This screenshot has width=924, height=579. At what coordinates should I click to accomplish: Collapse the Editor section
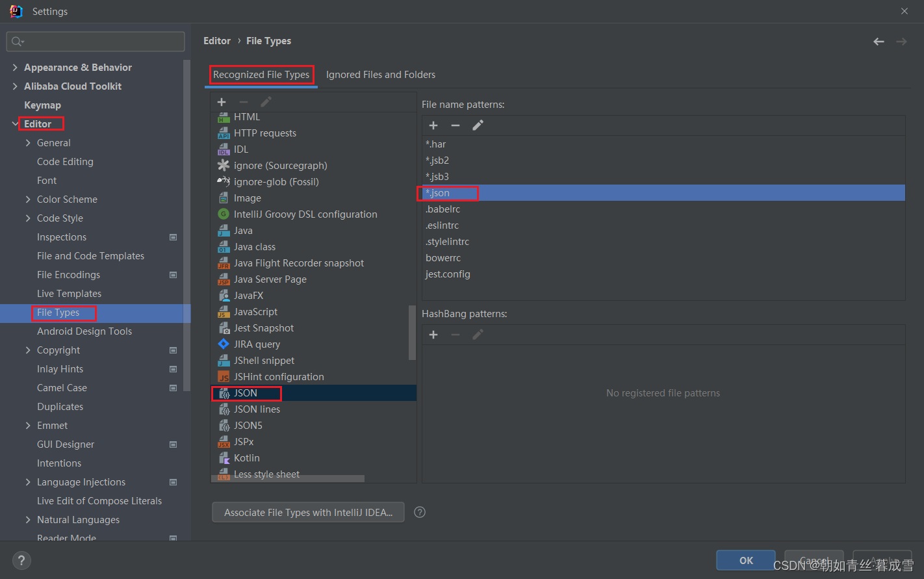pyautogui.click(x=15, y=124)
